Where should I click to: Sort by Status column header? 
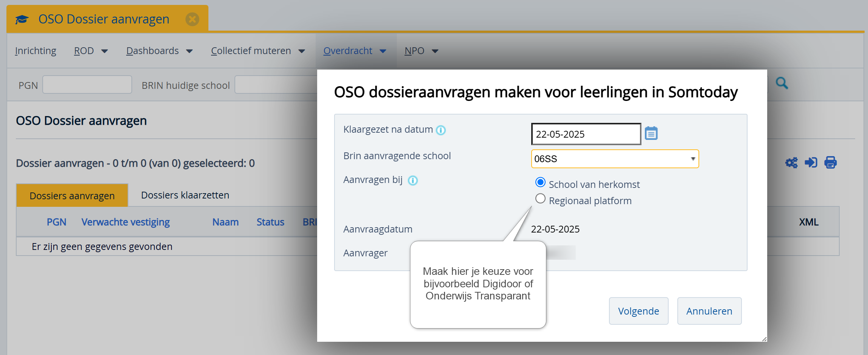click(270, 222)
